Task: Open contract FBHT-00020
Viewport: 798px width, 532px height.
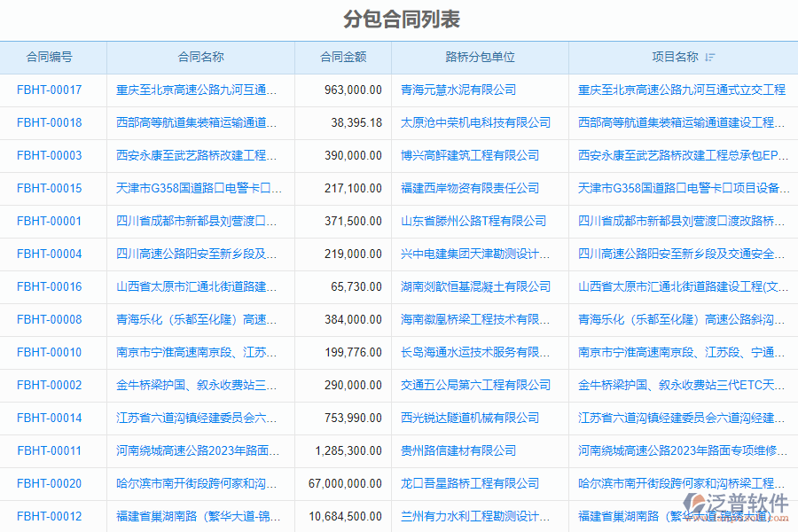Action: (x=48, y=484)
